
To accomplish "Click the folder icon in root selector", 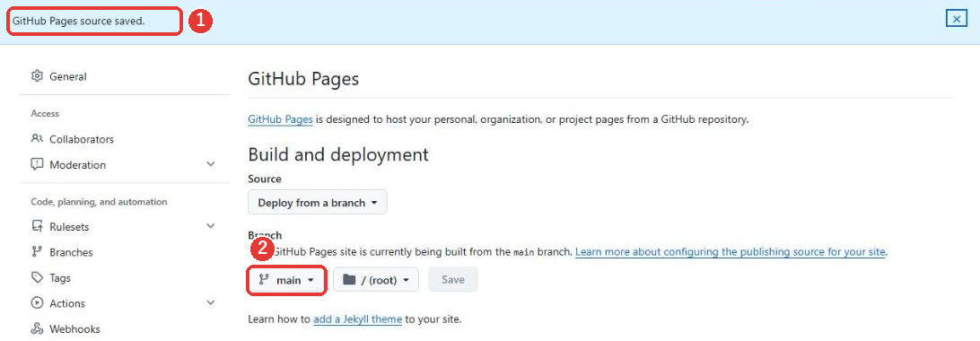I will pyautogui.click(x=349, y=280).
